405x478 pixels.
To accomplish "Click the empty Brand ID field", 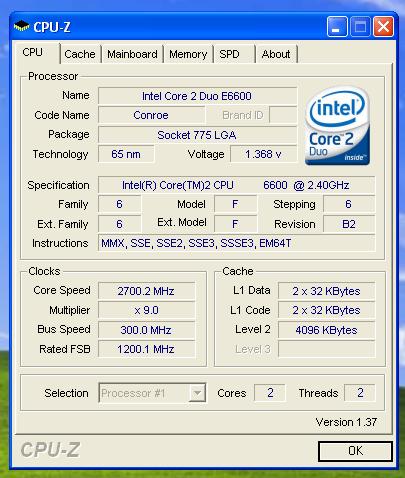I will tap(283, 115).
